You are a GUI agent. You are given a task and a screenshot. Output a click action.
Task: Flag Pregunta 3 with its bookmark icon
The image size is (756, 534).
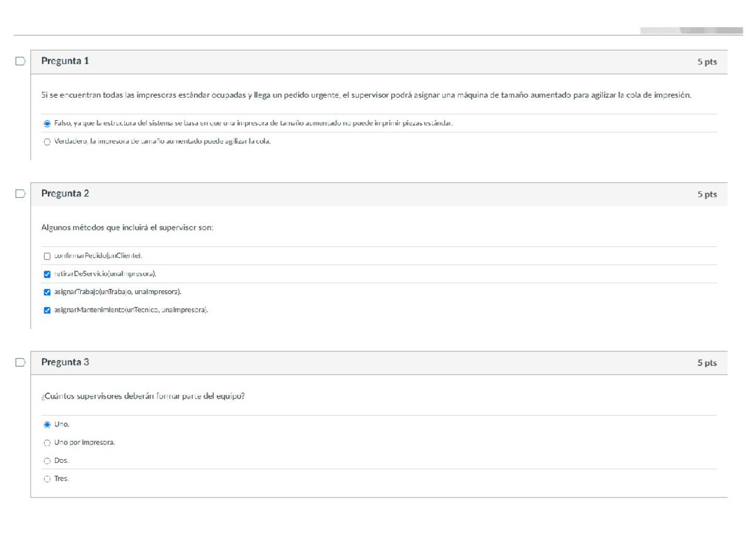20,362
